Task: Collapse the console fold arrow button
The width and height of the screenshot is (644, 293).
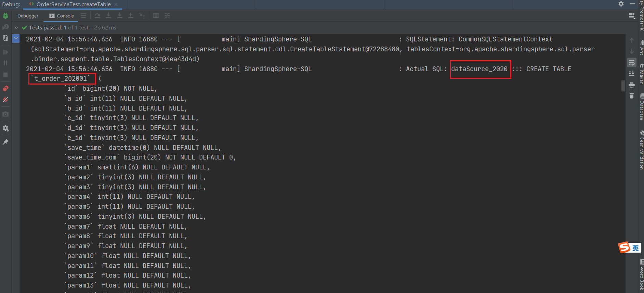Action: point(16,38)
